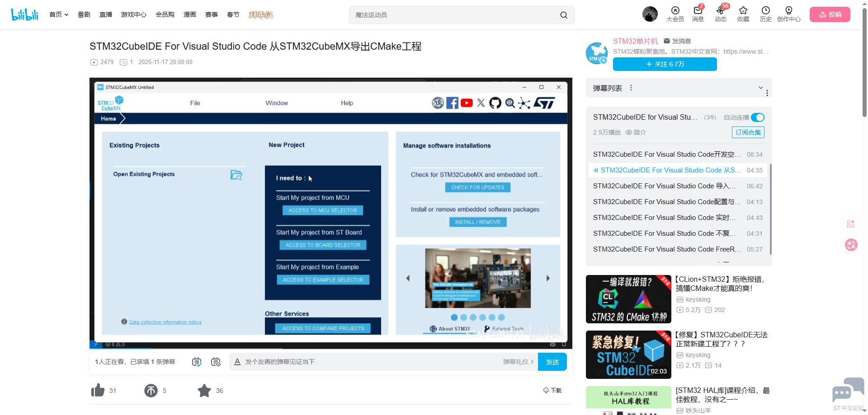The image size is (868, 415).
Task: Send danmaku with the 发送 button
Action: (x=552, y=362)
